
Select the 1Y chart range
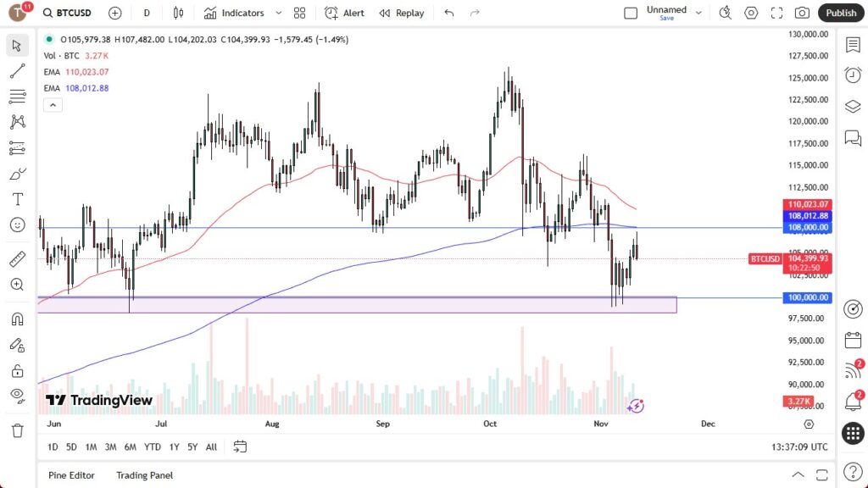point(174,446)
